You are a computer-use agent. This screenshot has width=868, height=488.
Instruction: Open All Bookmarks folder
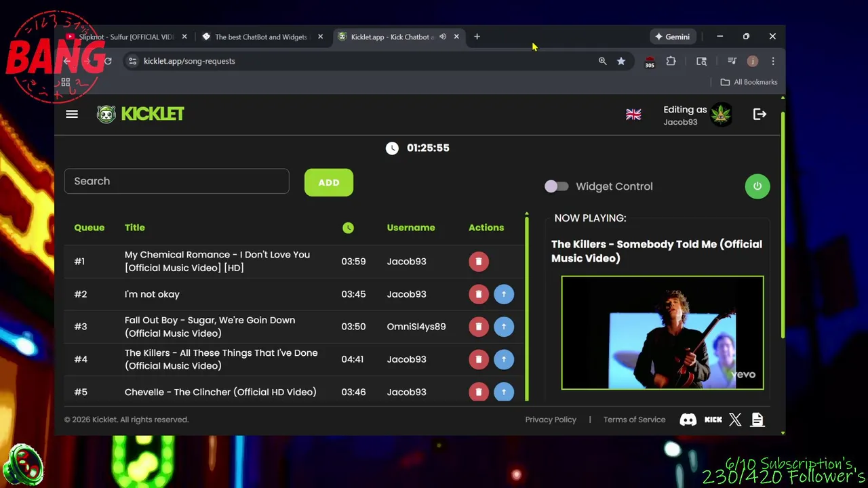pyautogui.click(x=749, y=82)
